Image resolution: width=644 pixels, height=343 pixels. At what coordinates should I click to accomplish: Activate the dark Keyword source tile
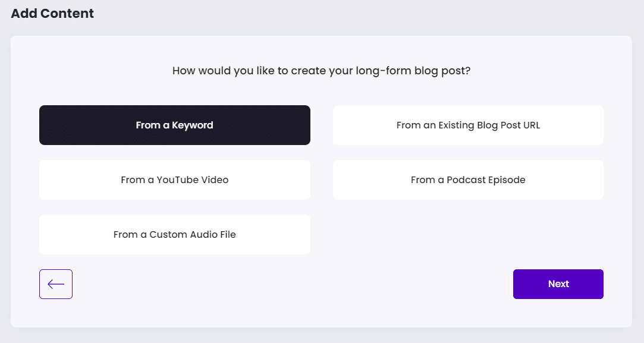coord(175,125)
